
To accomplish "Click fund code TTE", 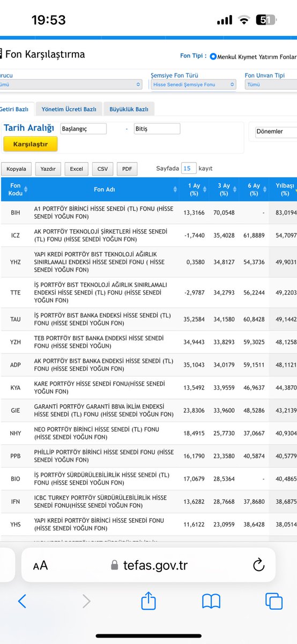I will [16, 292].
